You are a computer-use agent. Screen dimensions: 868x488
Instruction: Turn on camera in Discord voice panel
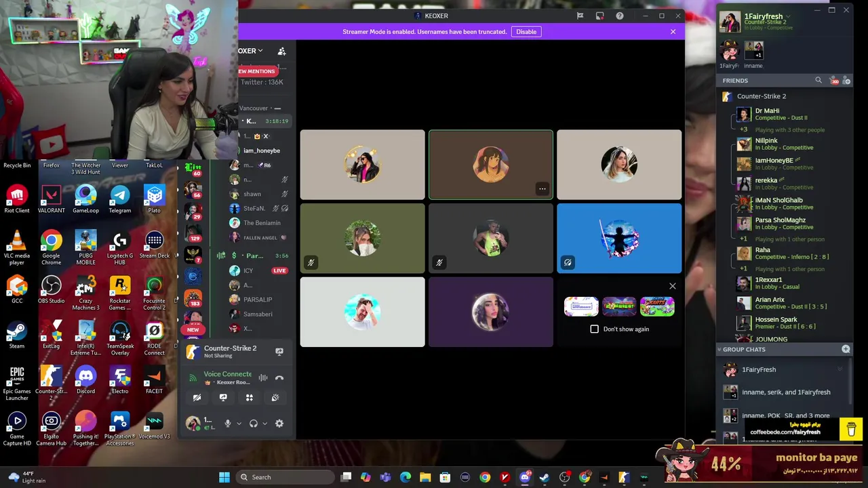click(x=197, y=398)
